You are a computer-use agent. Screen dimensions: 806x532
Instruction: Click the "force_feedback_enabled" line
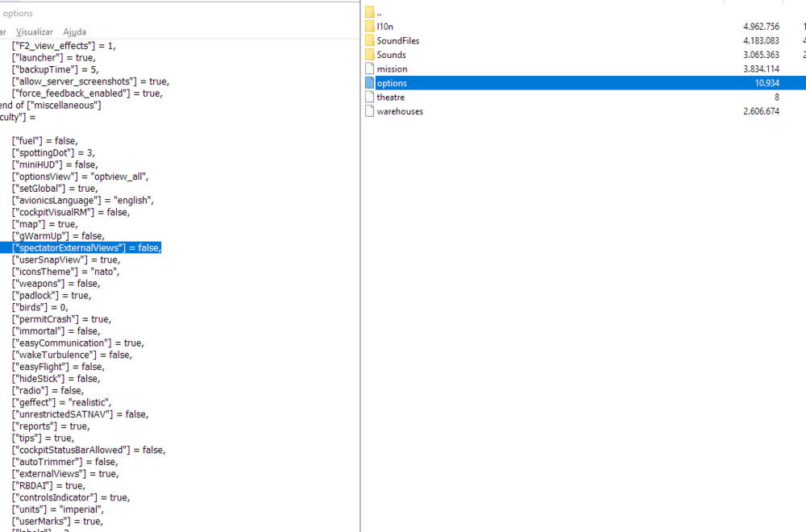[x=87, y=93]
